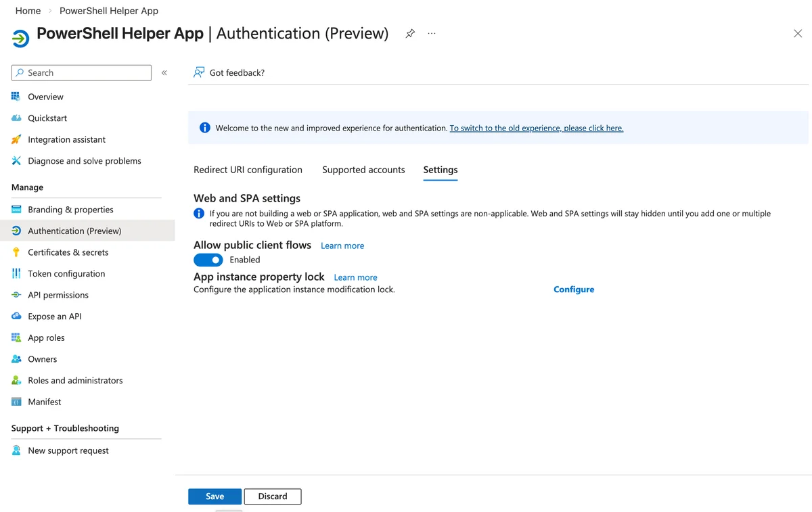
Task: Click the Certificates & secrets key icon
Action: pyautogui.click(x=16, y=252)
